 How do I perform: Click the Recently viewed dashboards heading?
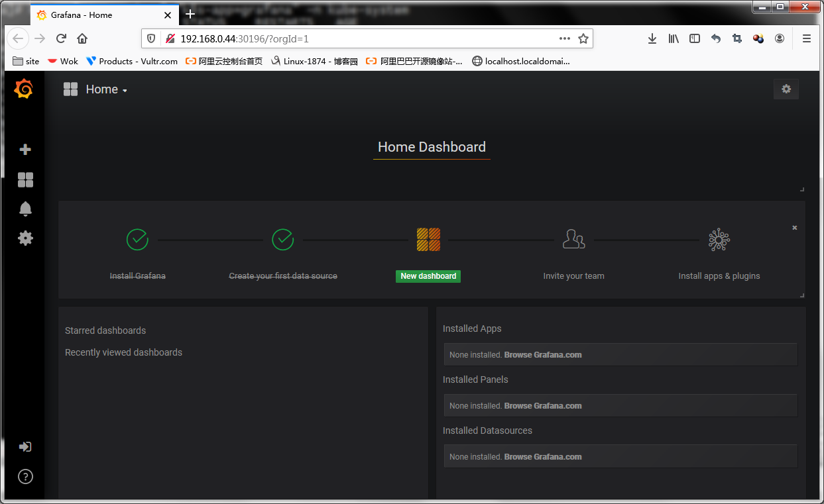(x=123, y=352)
